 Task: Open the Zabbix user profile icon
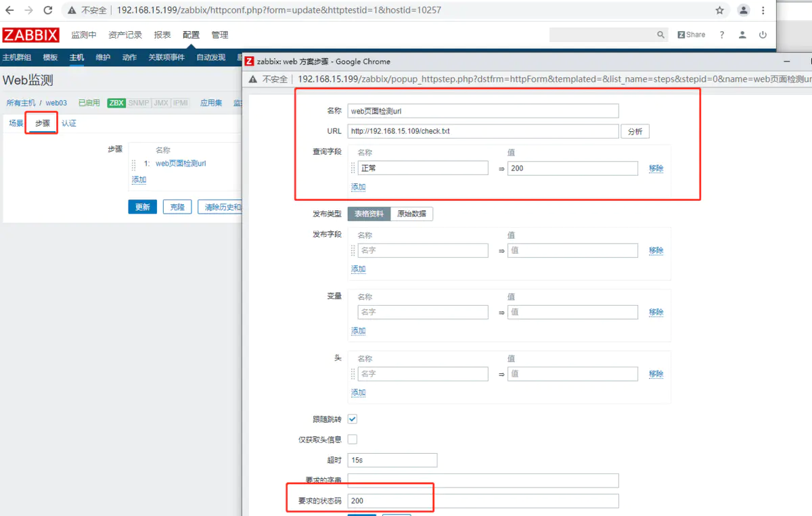click(742, 34)
